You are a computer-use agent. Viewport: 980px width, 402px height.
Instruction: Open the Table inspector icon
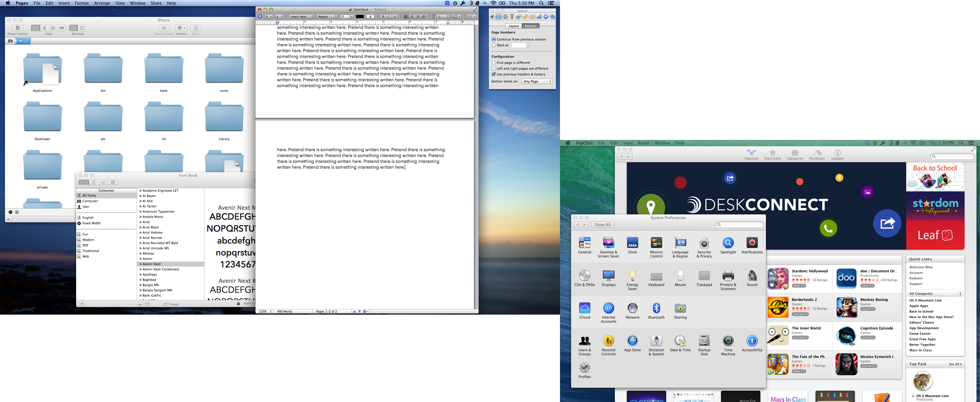pyautogui.click(x=532, y=17)
